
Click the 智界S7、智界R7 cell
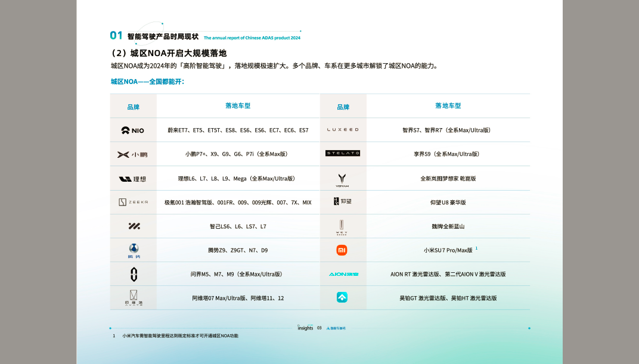point(448,130)
